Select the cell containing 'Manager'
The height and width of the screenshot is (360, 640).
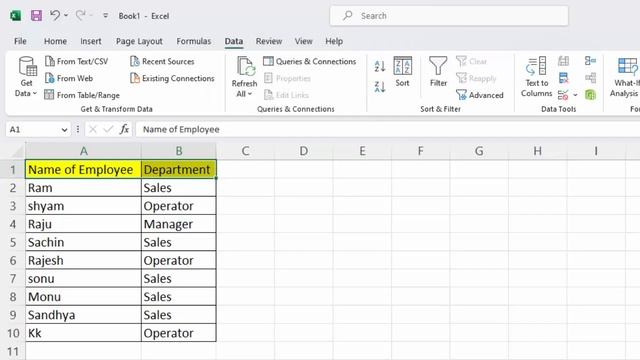178,224
